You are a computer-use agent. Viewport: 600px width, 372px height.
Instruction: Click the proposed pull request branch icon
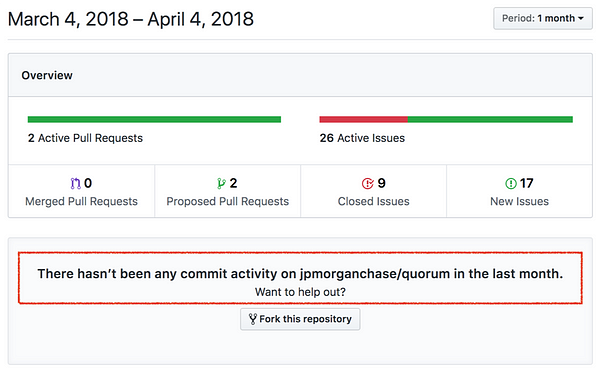pos(221,184)
